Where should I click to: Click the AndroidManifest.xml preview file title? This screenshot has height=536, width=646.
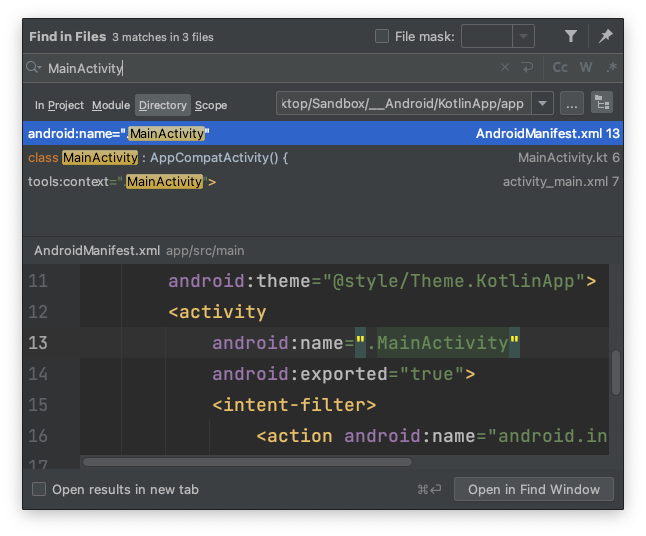tap(97, 250)
